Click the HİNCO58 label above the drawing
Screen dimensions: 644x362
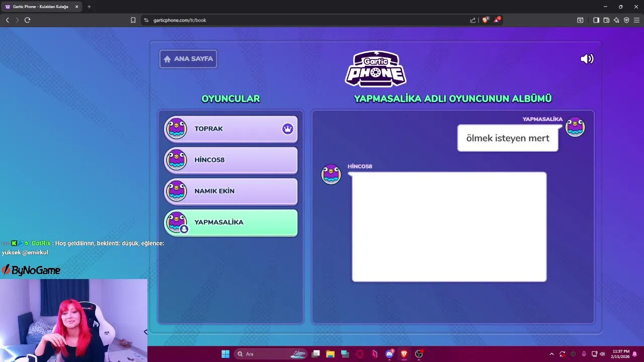[x=360, y=166]
